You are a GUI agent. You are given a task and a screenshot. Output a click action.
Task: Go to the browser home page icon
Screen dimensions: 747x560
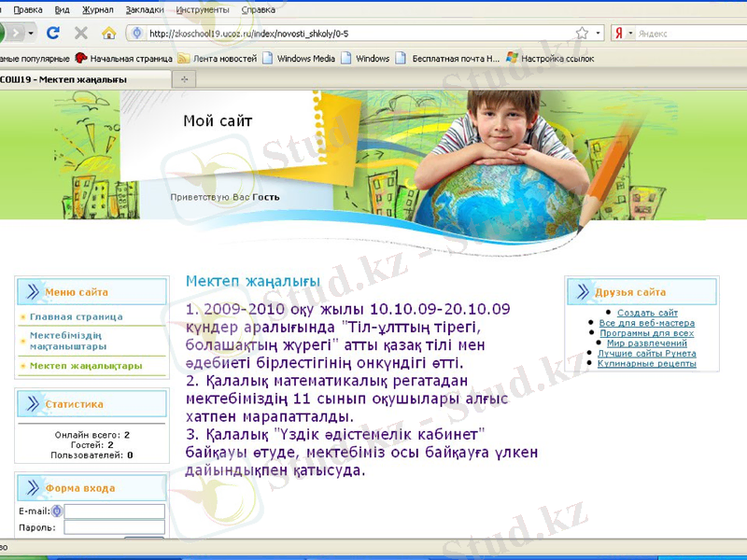click(x=108, y=33)
